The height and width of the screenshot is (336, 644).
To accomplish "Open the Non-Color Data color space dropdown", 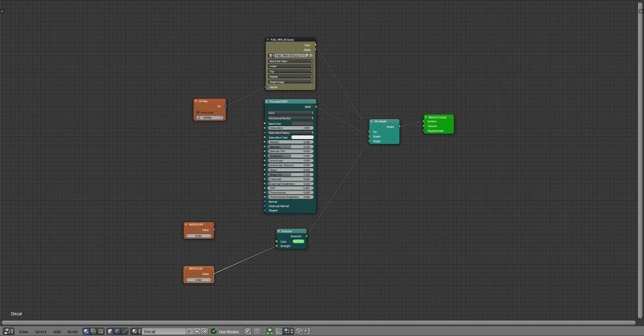I will click(x=290, y=61).
